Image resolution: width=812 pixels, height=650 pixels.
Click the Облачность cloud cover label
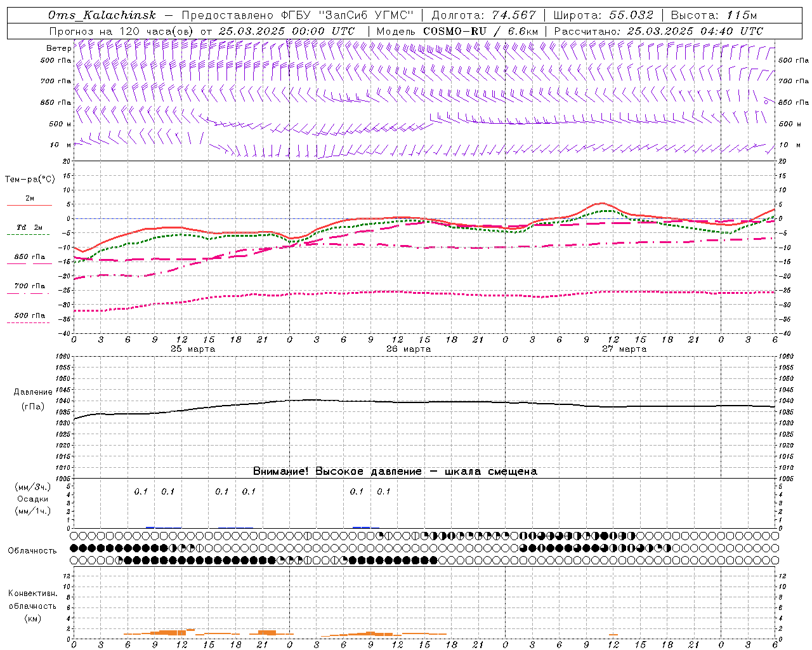pyautogui.click(x=32, y=551)
